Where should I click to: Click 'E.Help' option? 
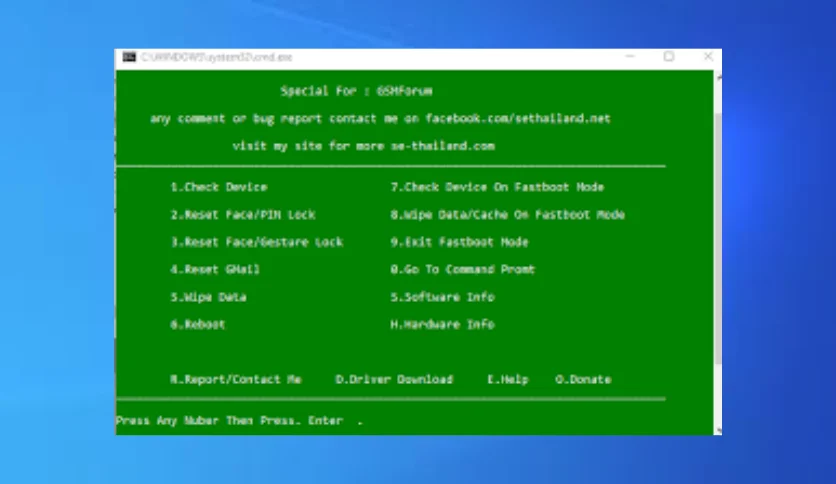point(508,380)
